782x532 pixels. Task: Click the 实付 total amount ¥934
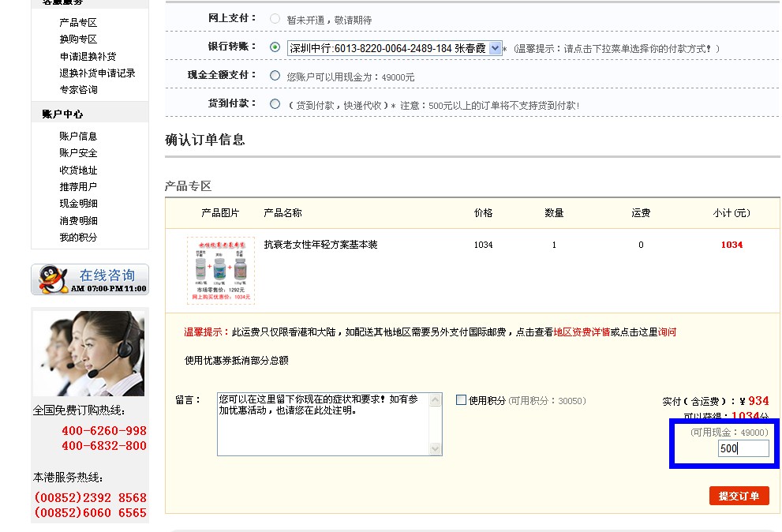[x=754, y=401]
